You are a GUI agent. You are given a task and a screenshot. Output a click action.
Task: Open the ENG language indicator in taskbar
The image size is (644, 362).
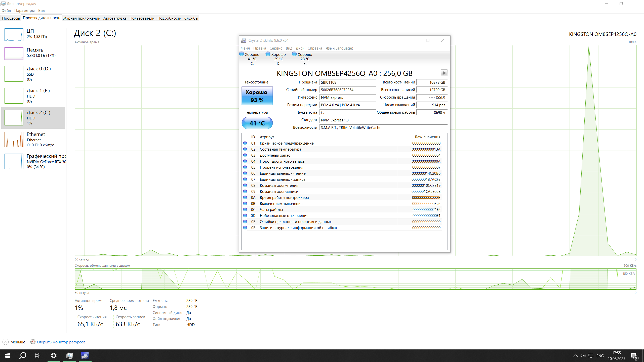click(x=600, y=356)
